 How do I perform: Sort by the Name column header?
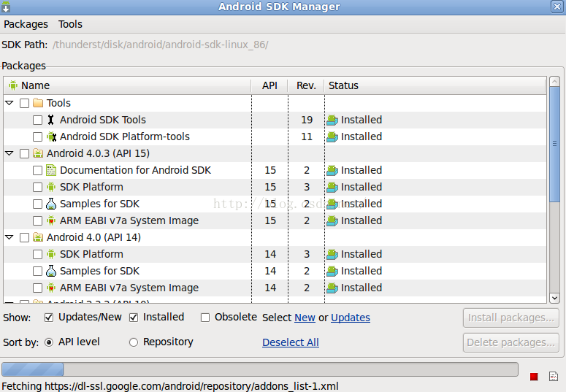127,85
